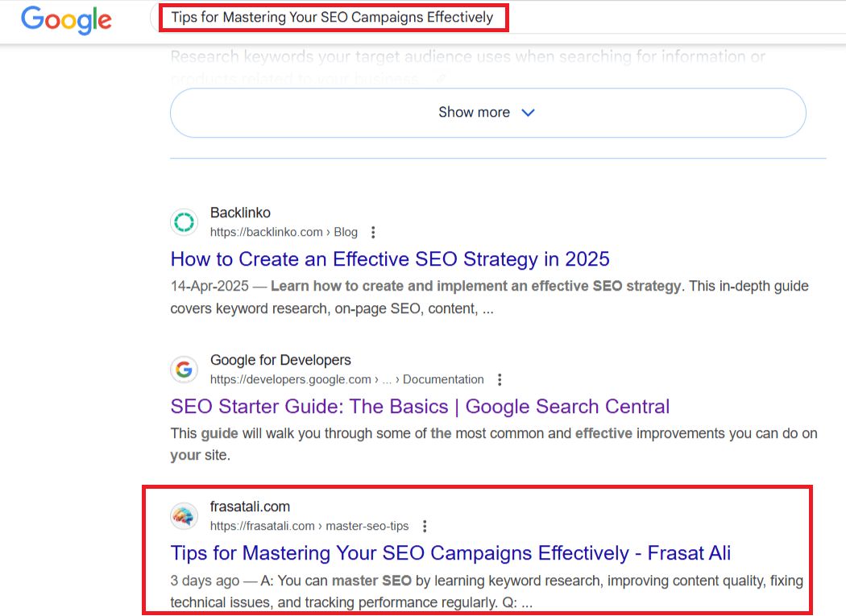Click the Backlinko site favicon

click(184, 221)
